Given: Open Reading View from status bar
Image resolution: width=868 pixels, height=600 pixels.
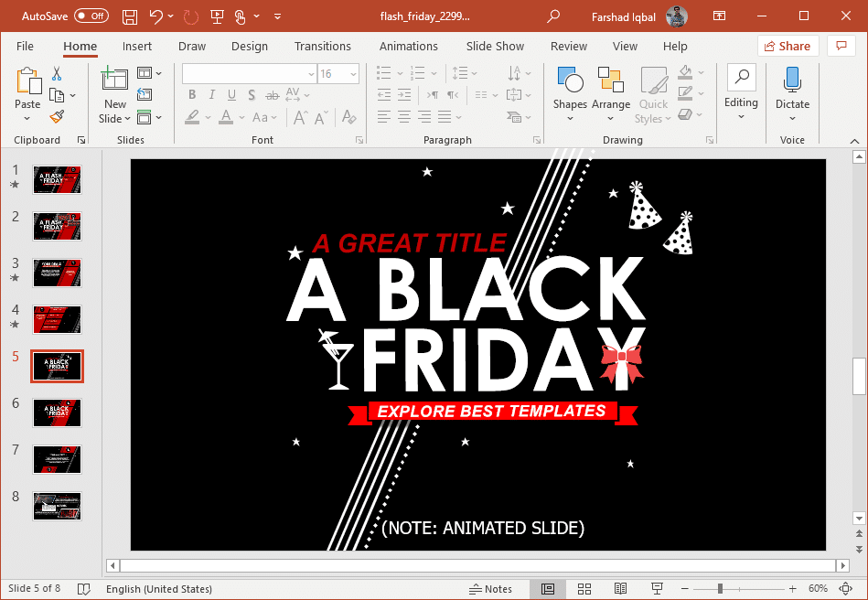Looking at the screenshot, I should pyautogui.click(x=620, y=589).
